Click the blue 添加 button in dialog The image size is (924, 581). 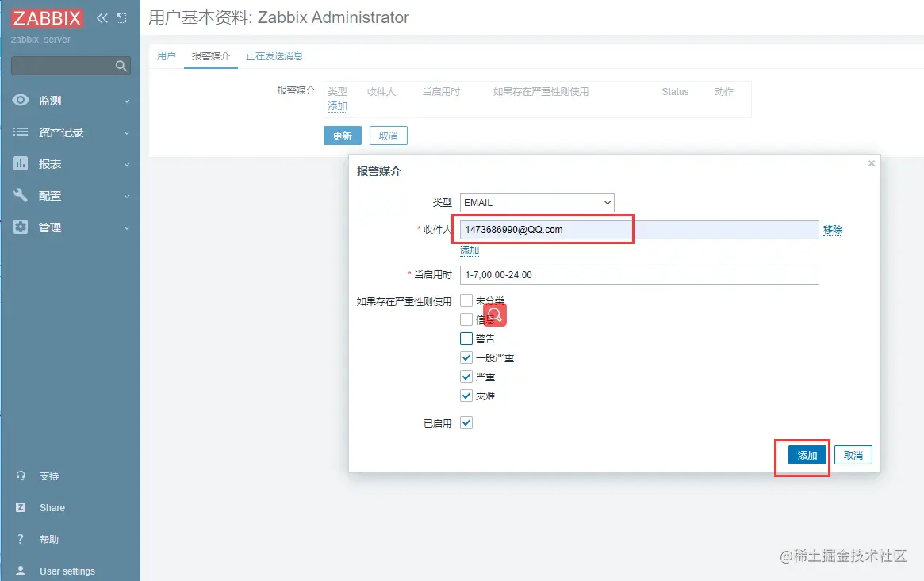[x=807, y=455]
